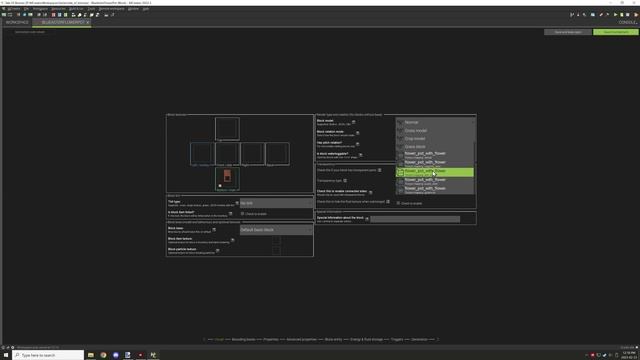Click the red icon in left toolbar

[53, 15]
